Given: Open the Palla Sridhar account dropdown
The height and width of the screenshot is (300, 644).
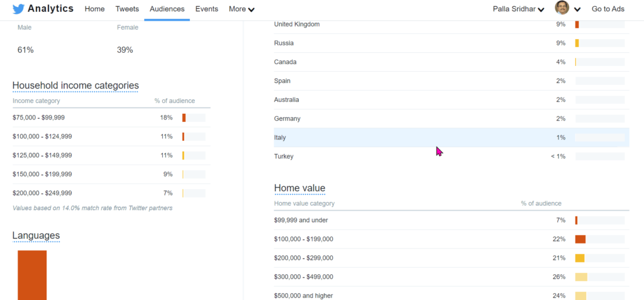Looking at the screenshot, I should coord(518,9).
